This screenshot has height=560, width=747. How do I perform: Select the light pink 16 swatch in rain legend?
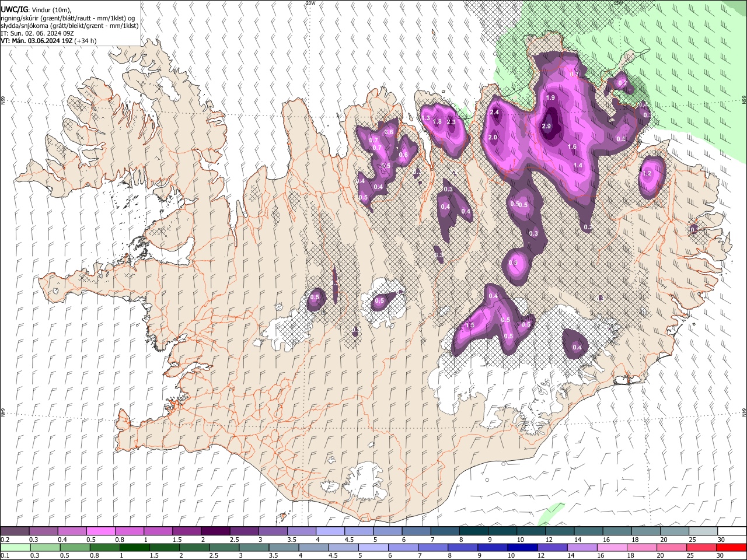[612, 548]
